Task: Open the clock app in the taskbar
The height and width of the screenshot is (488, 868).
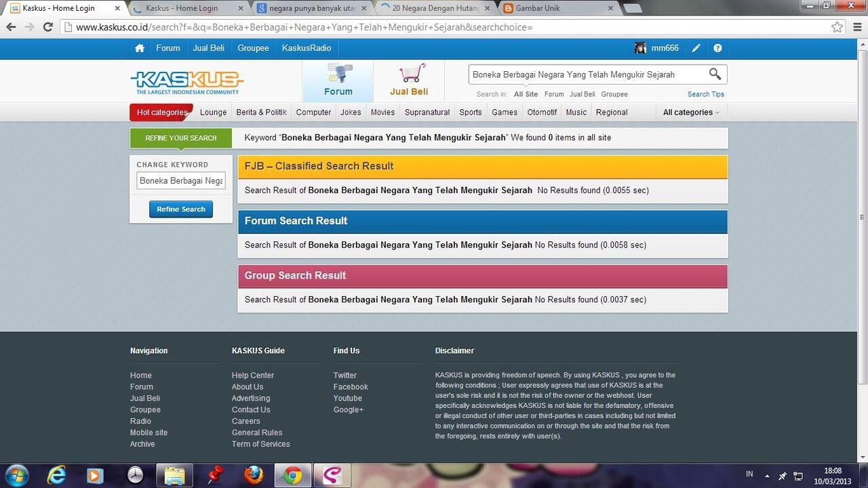Action: [136, 475]
